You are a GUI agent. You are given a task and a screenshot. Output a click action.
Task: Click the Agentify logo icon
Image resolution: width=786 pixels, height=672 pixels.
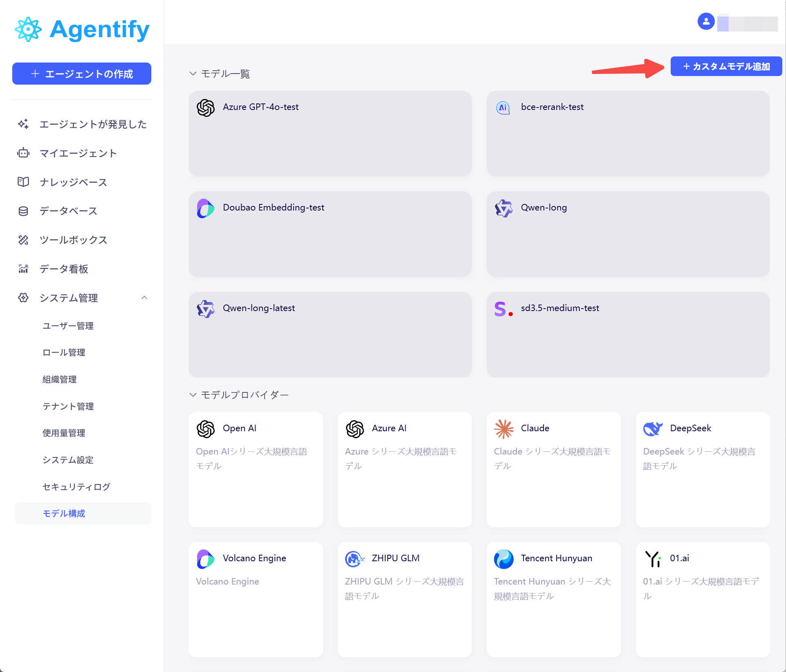[x=28, y=29]
